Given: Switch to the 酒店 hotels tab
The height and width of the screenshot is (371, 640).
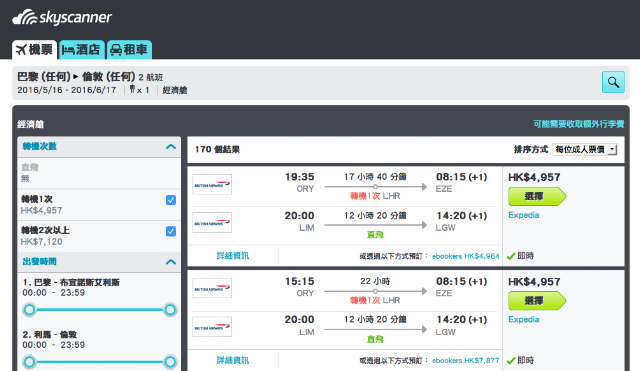Looking at the screenshot, I should [82, 50].
